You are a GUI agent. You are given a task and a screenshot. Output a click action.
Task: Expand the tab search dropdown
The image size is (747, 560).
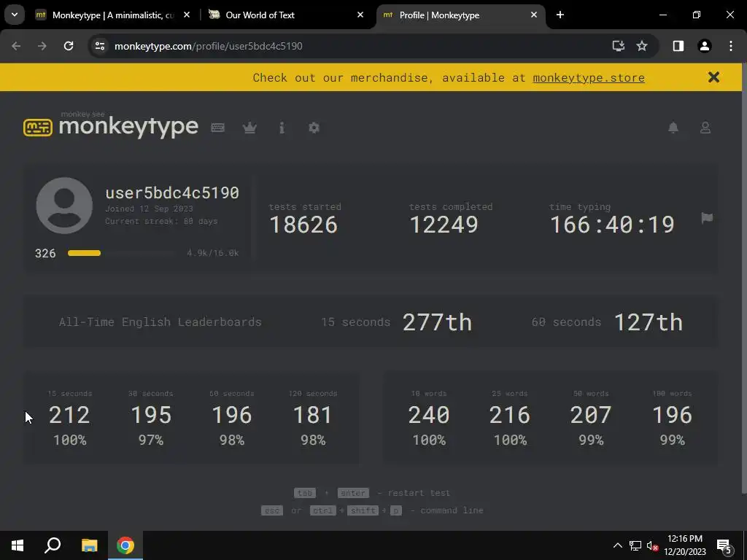pyautogui.click(x=15, y=15)
